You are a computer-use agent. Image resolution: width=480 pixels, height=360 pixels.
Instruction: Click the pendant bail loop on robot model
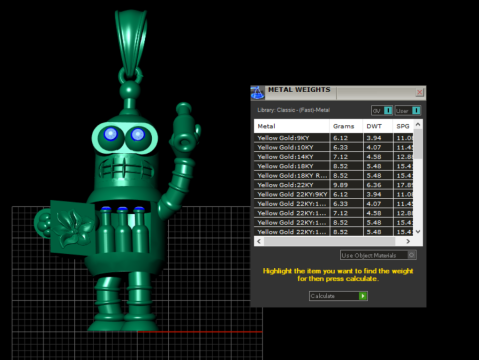131,42
